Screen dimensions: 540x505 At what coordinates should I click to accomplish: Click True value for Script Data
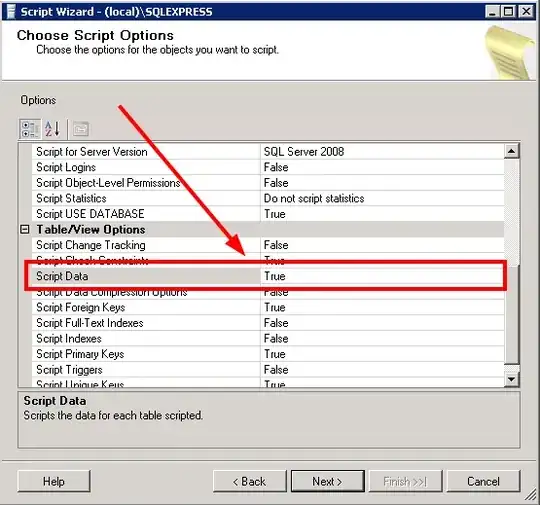point(274,276)
